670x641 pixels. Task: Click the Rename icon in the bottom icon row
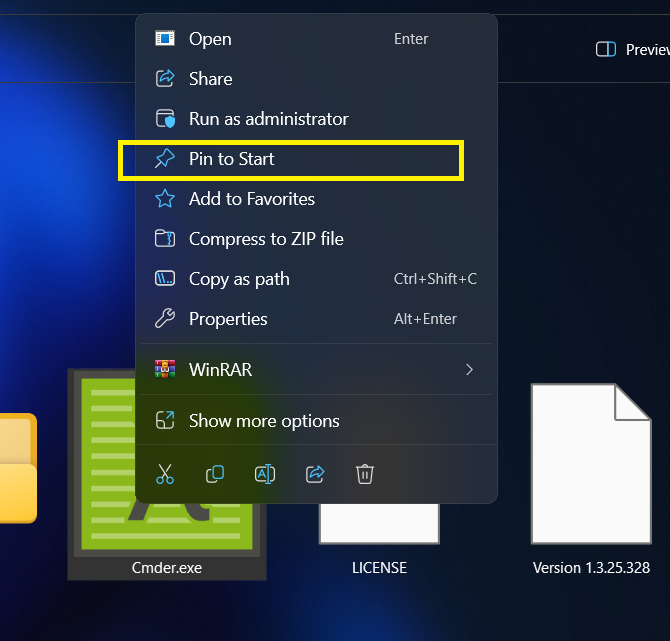[x=265, y=474]
